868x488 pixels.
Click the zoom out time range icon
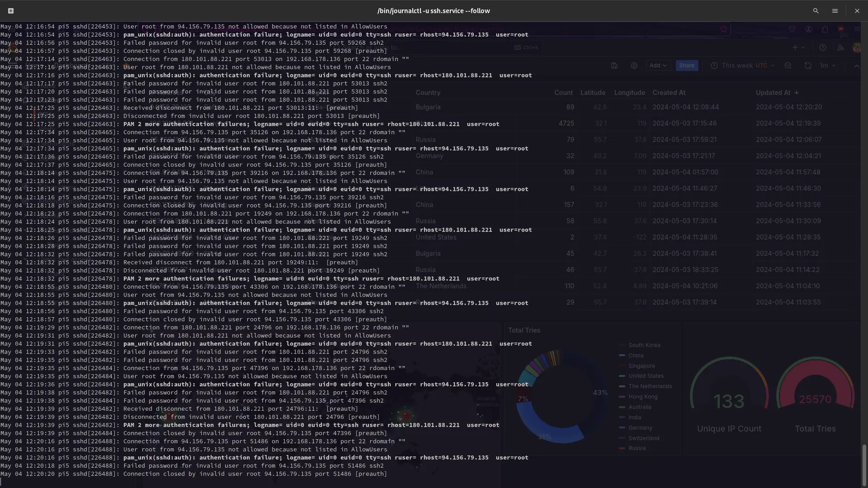pos(788,66)
